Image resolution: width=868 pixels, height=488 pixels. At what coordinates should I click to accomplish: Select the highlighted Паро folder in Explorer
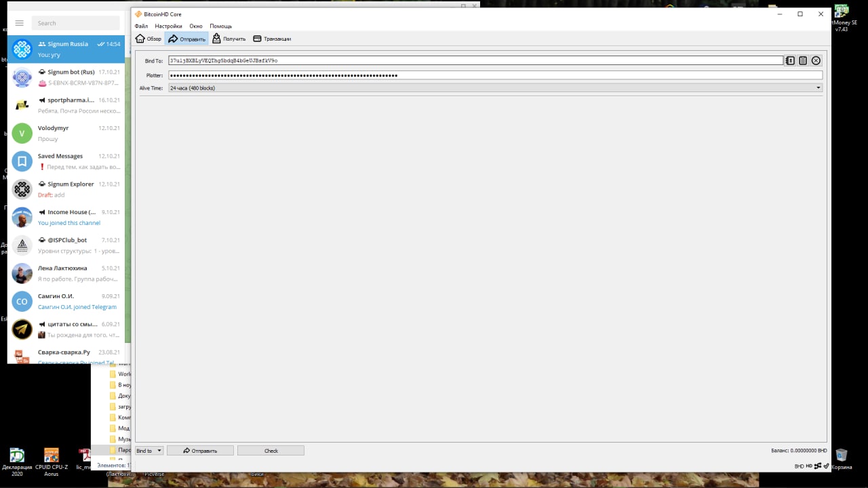coord(121,450)
